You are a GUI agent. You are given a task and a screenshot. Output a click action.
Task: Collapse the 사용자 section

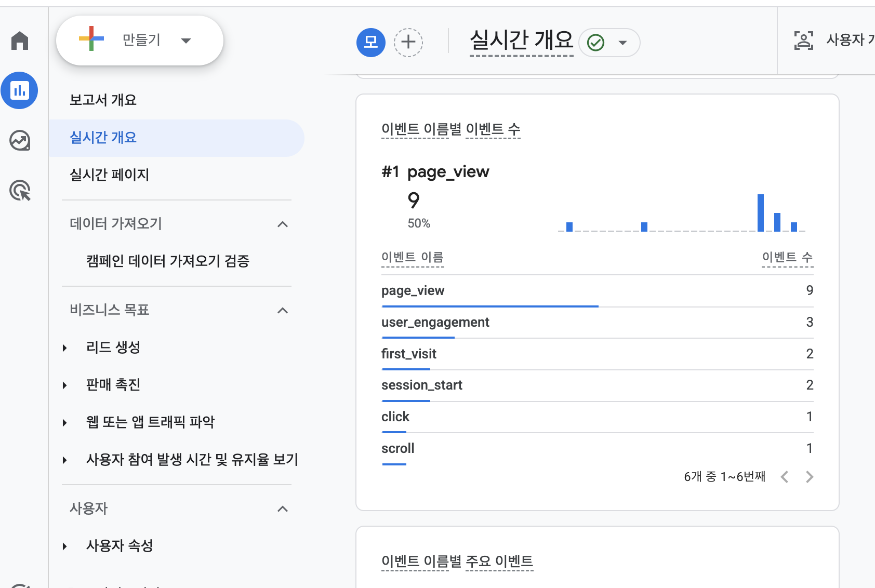pyautogui.click(x=283, y=509)
